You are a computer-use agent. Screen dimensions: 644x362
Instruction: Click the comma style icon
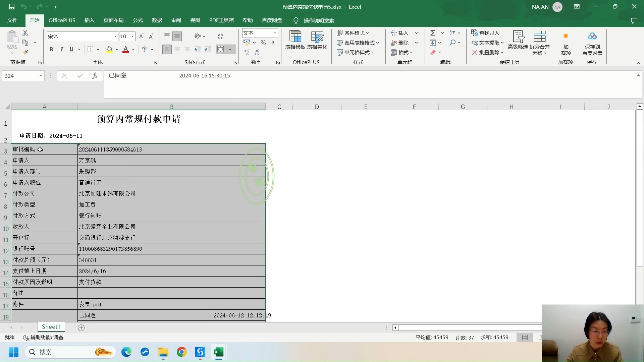pos(273,43)
